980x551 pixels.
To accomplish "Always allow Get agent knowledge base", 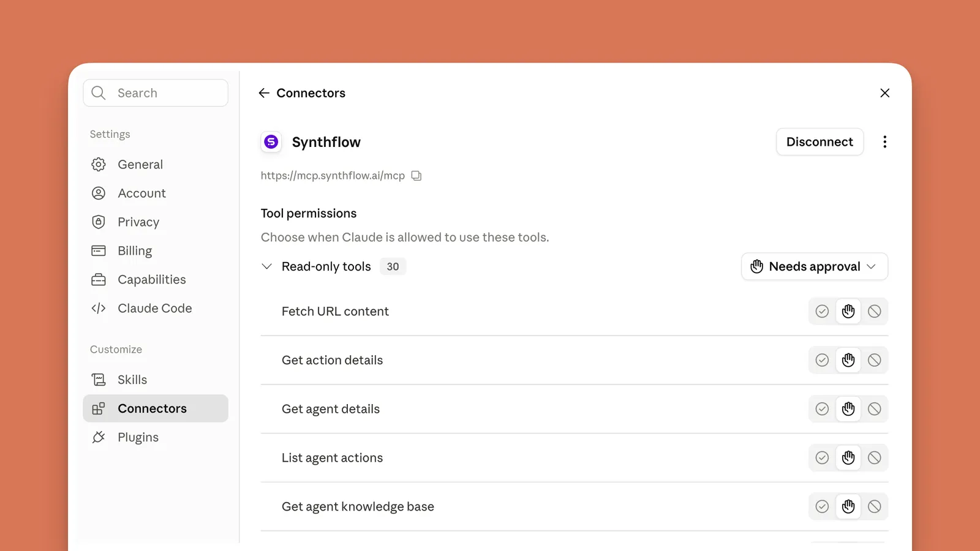I will click(x=822, y=506).
